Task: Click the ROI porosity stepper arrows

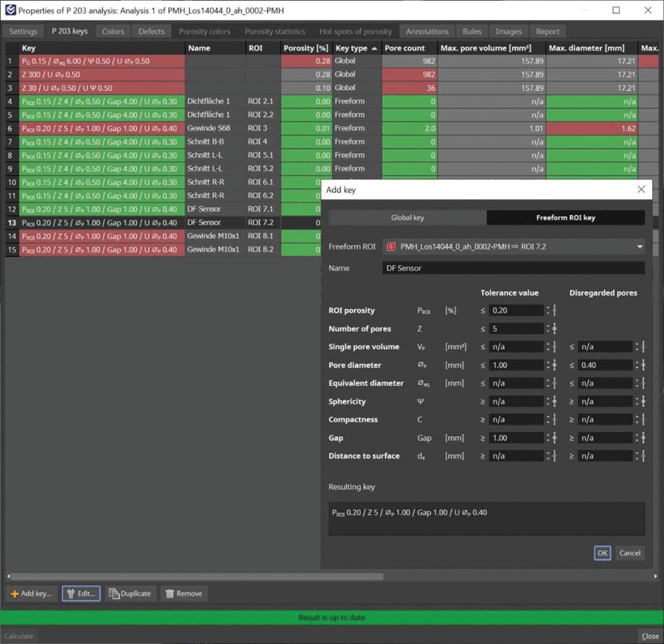Action: tap(552, 310)
